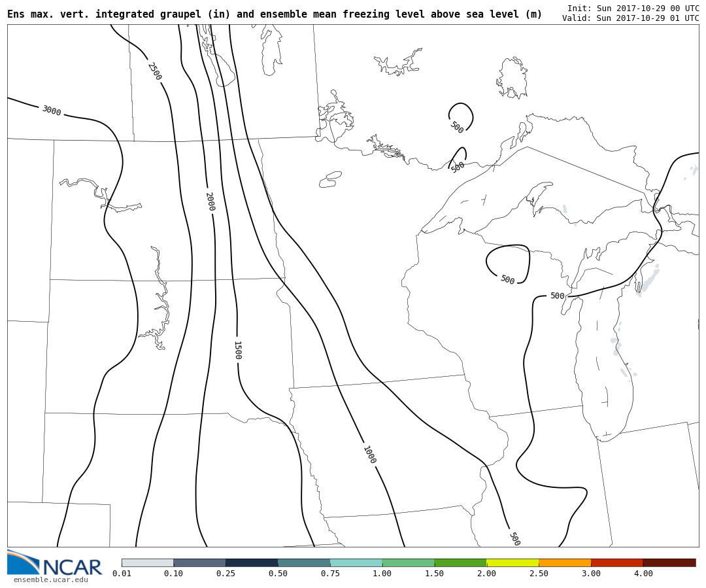Select the light gray 0.01–0.10 legend swatch

click(148, 562)
